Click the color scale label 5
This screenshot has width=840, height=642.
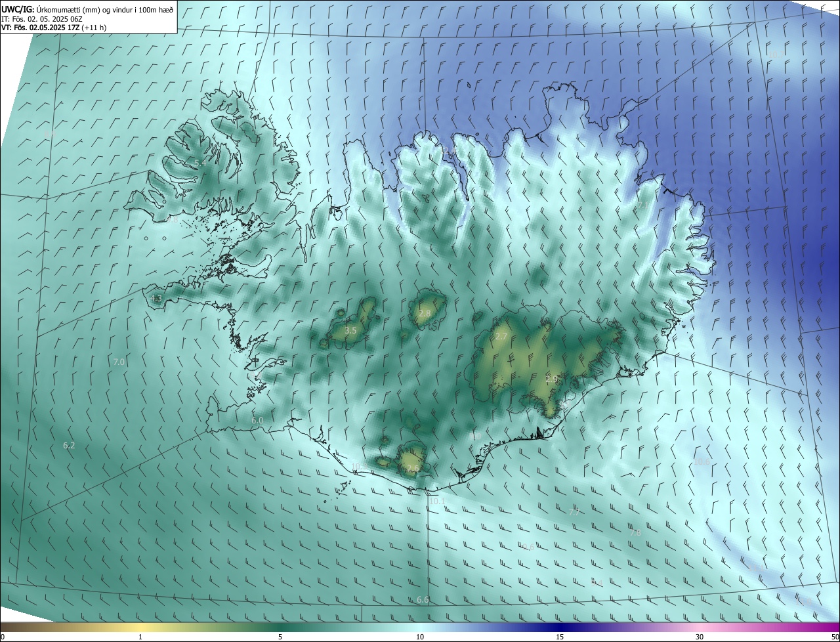click(280, 637)
